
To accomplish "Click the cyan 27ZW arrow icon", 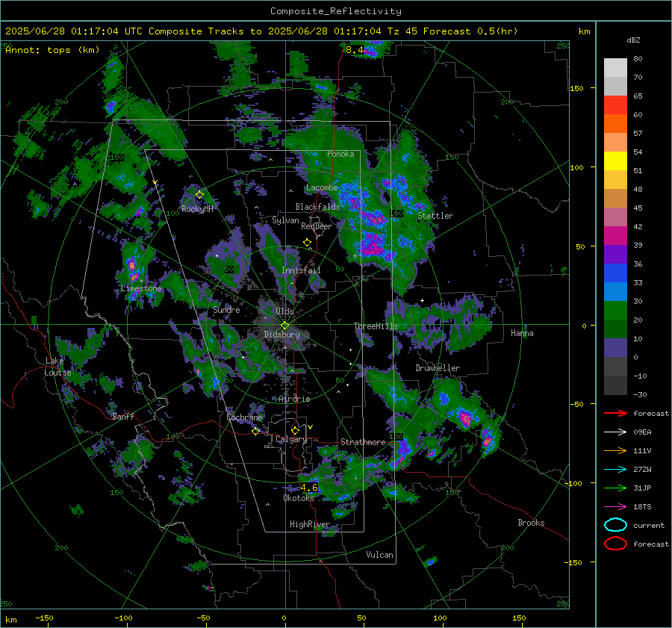I will pos(615,470).
